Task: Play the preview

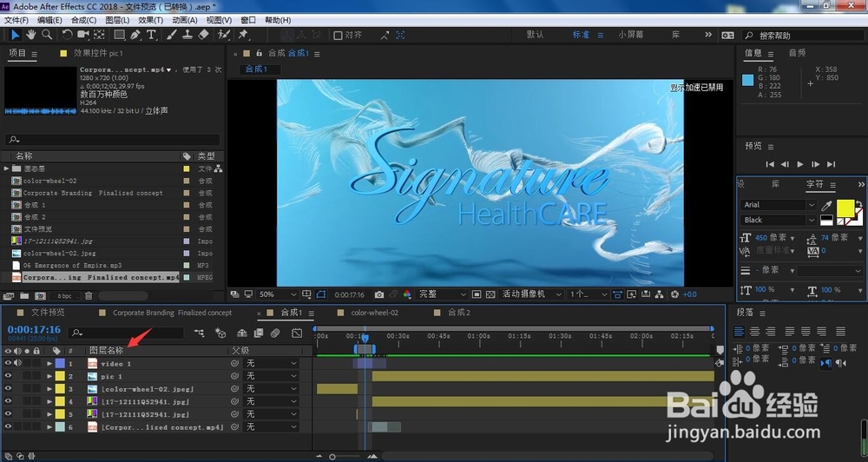Action: (800, 164)
